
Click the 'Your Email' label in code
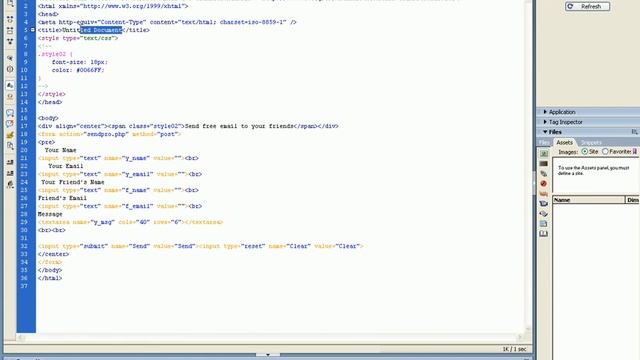coord(66,166)
